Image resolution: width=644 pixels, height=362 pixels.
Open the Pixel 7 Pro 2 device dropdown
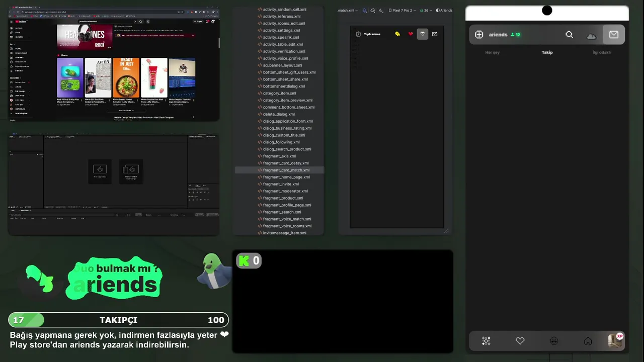click(401, 10)
